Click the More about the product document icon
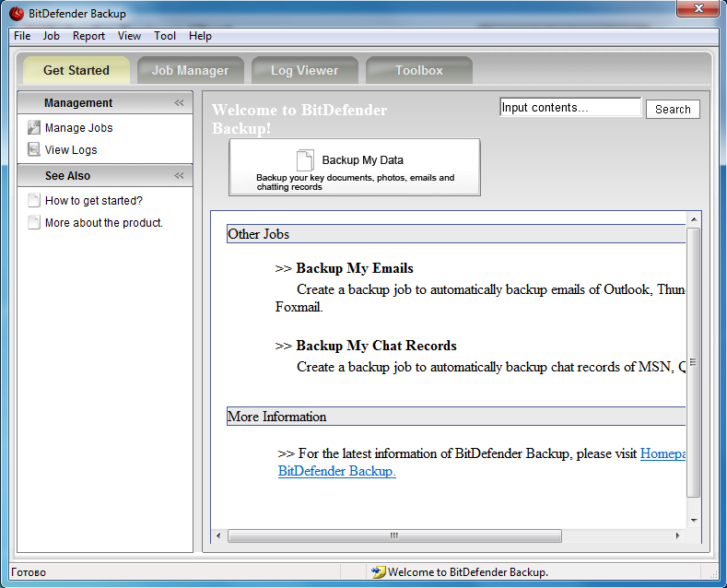727x588 pixels. point(34,222)
